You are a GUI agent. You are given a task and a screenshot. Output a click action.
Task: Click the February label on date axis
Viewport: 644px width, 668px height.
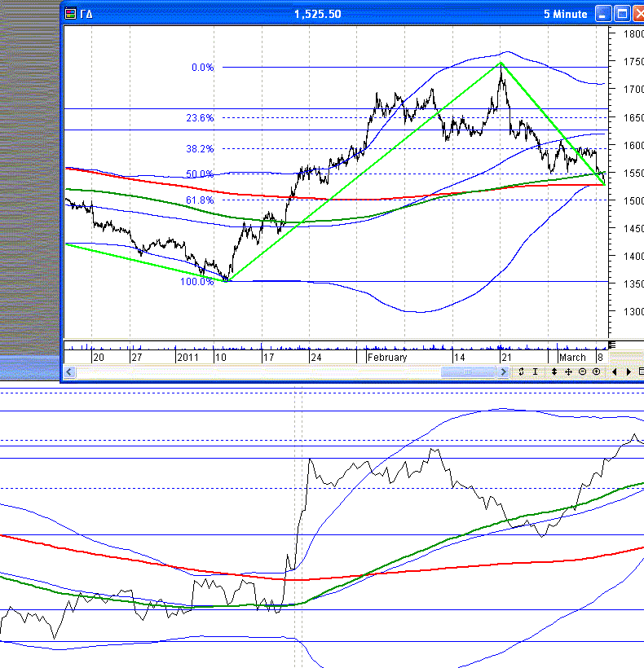(386, 357)
